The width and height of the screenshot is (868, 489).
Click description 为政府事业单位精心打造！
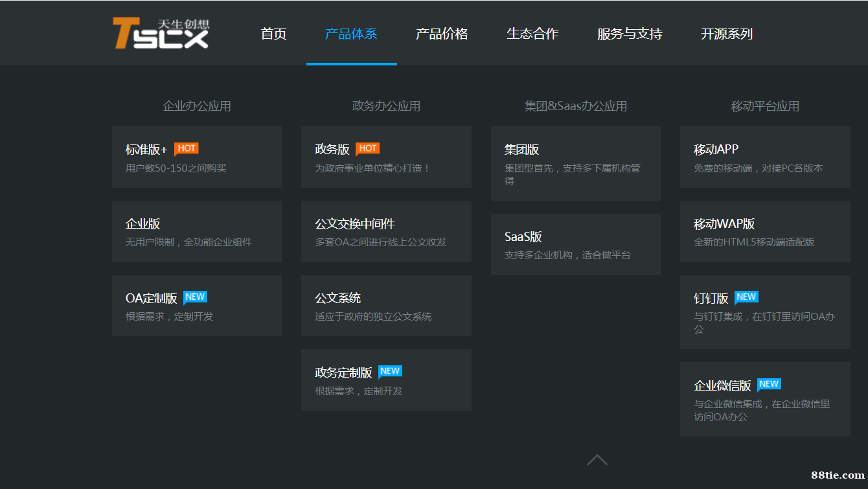(373, 168)
